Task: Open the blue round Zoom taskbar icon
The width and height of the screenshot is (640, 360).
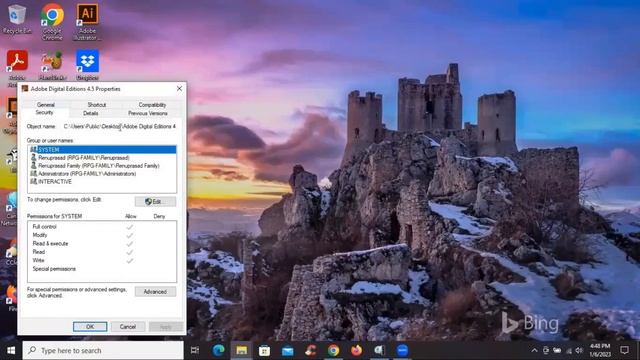Action: click(402, 351)
